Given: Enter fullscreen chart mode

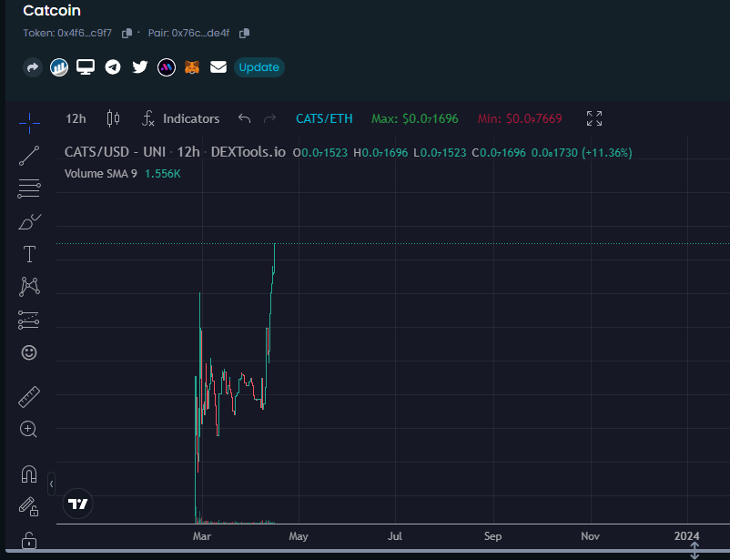Looking at the screenshot, I should click(594, 118).
